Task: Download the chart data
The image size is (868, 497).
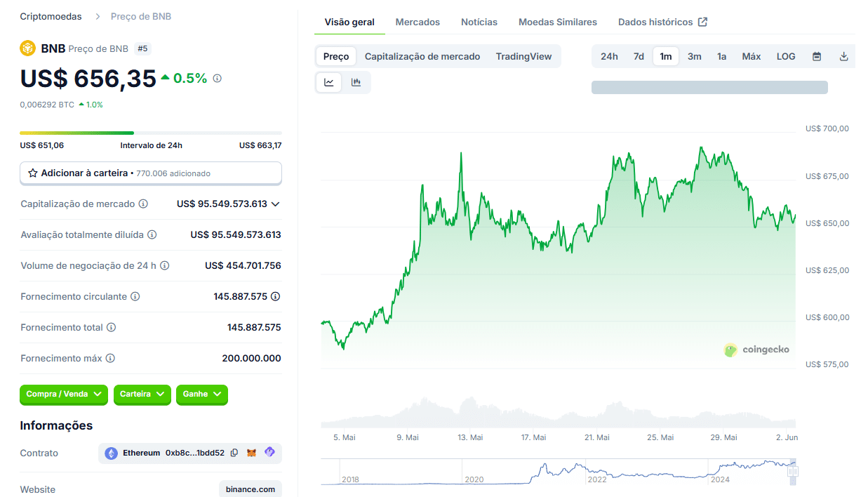Action: 844,56
